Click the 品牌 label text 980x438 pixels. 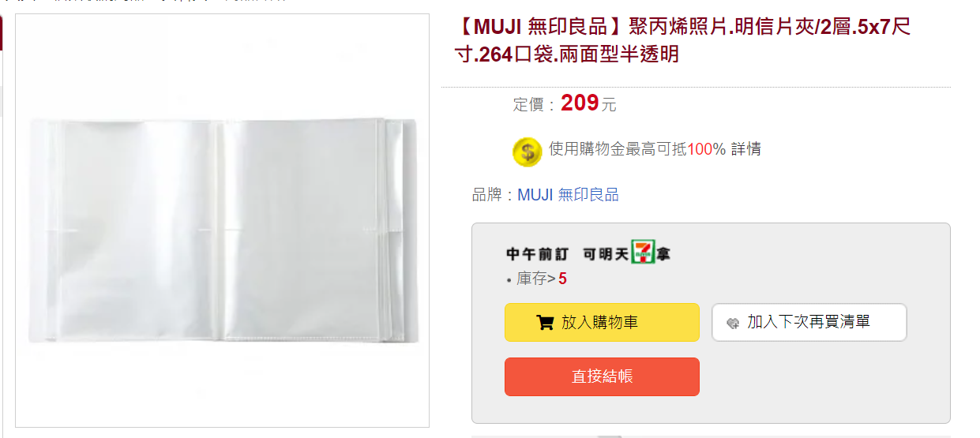click(487, 195)
